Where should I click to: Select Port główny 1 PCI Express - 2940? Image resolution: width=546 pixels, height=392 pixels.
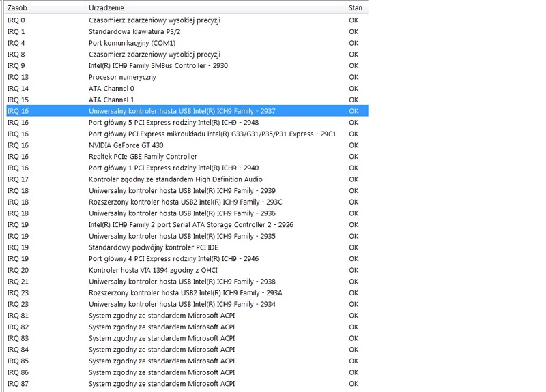(187, 168)
